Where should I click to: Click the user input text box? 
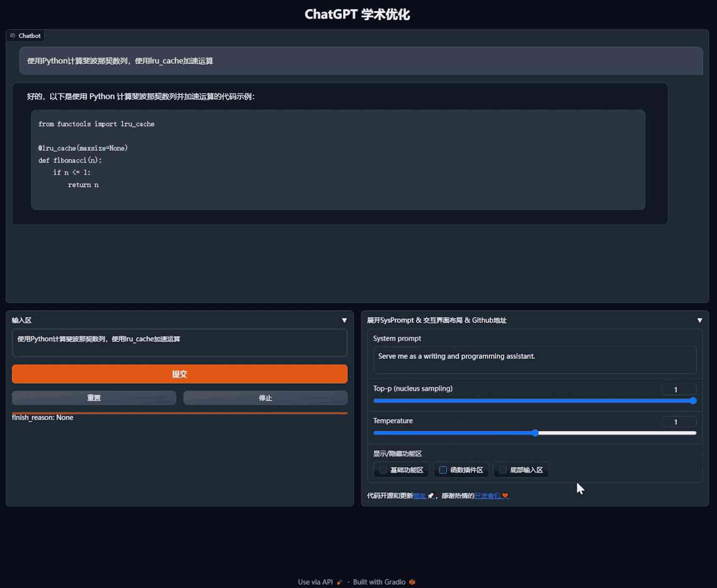click(180, 343)
